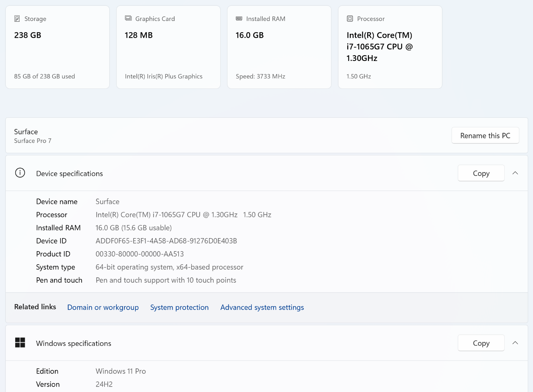Screen dimensions: 533x392
Task: Click the '1.50 GHz' text in Processor card
Action: point(359,76)
